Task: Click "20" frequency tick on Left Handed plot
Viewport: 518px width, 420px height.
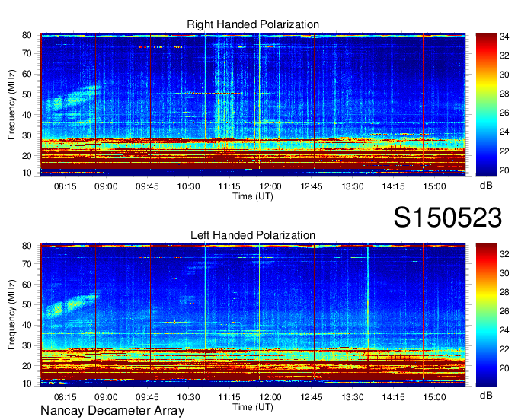Action: (27, 366)
